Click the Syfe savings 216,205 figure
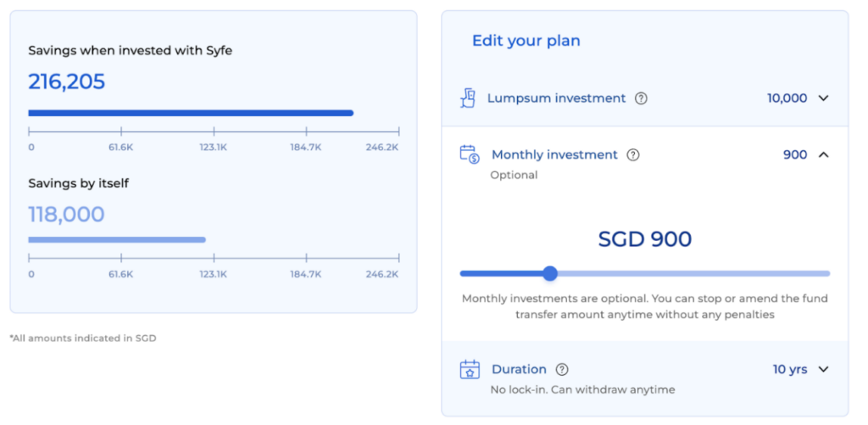The height and width of the screenshot is (425, 868). 66,82
